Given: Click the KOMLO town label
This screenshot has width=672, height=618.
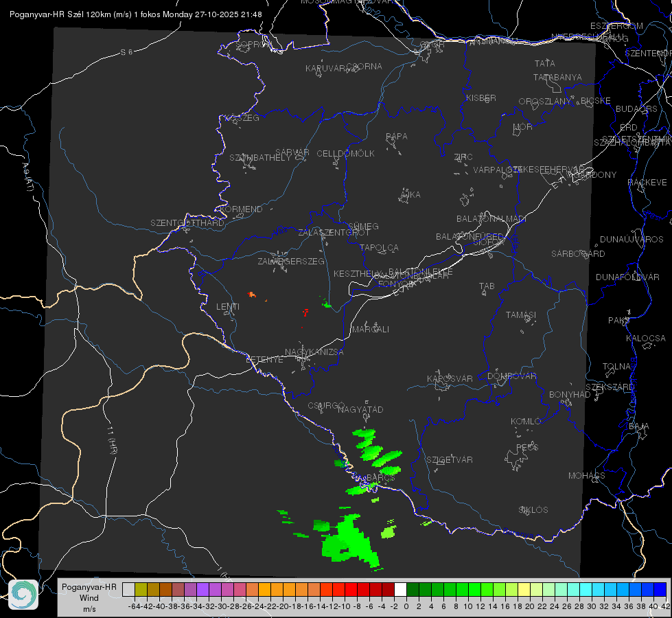Looking at the screenshot, I should pyautogui.click(x=526, y=422).
